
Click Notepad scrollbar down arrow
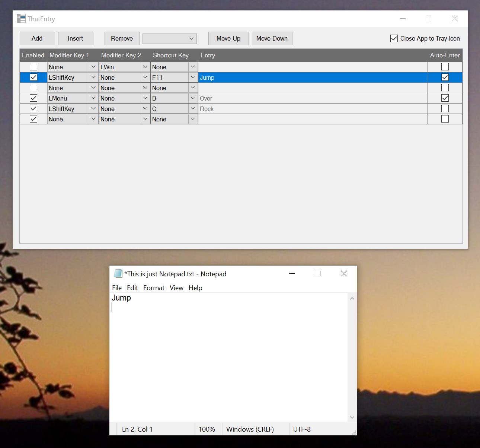352,417
